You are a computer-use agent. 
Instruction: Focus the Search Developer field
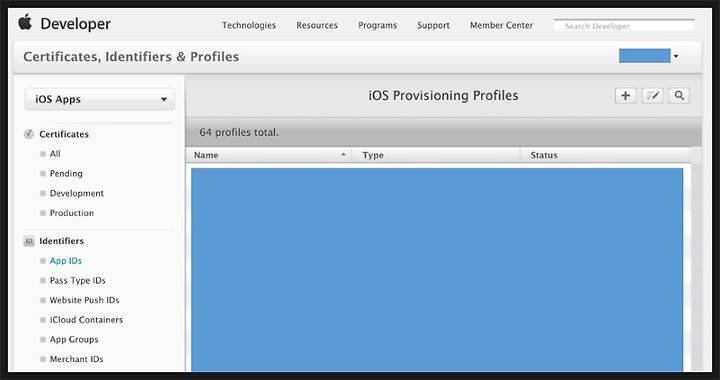point(624,26)
